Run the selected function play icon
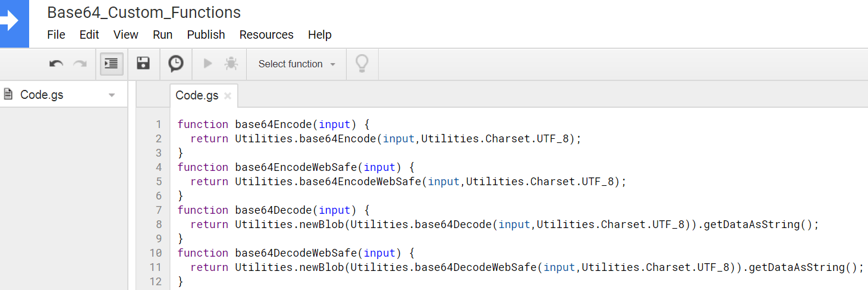Image resolution: width=868 pixels, height=290 pixels. tap(207, 64)
